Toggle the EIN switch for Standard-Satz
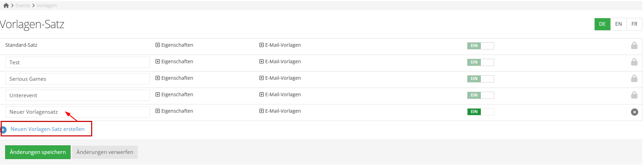Screen dimensions: 644x168 coord(480,46)
